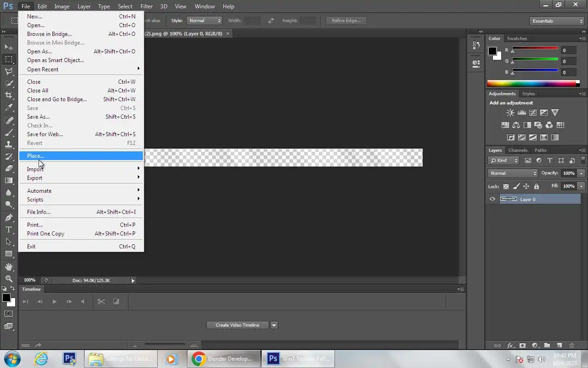Select the Brush tool
Viewport: 588px width, 368px height.
click(x=9, y=132)
